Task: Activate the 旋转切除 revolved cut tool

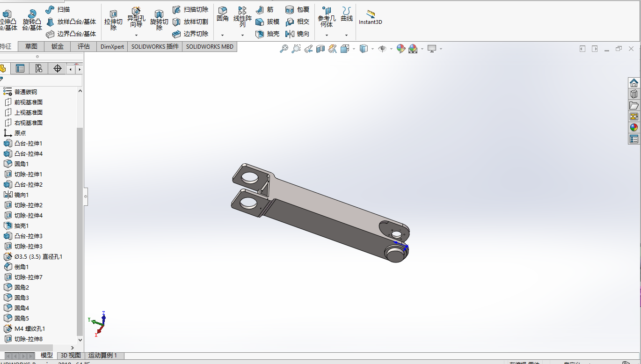Action: click(x=159, y=20)
